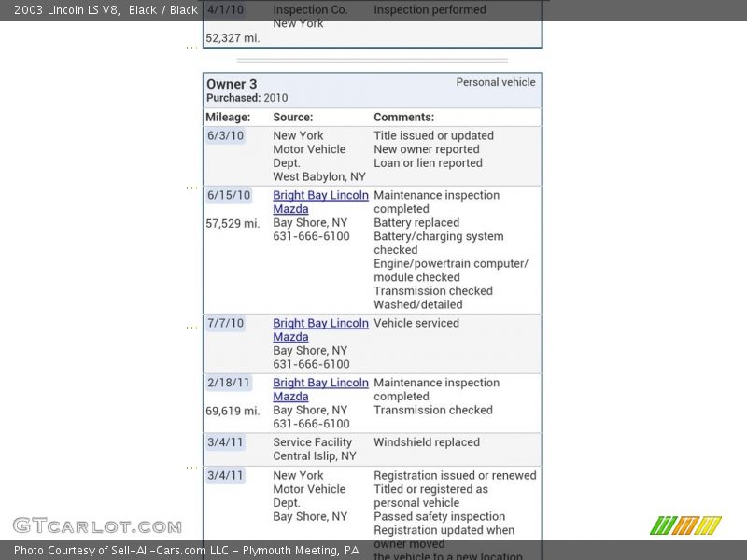
Task: Click the 57,529 mi. mileage value
Action: coord(233,224)
